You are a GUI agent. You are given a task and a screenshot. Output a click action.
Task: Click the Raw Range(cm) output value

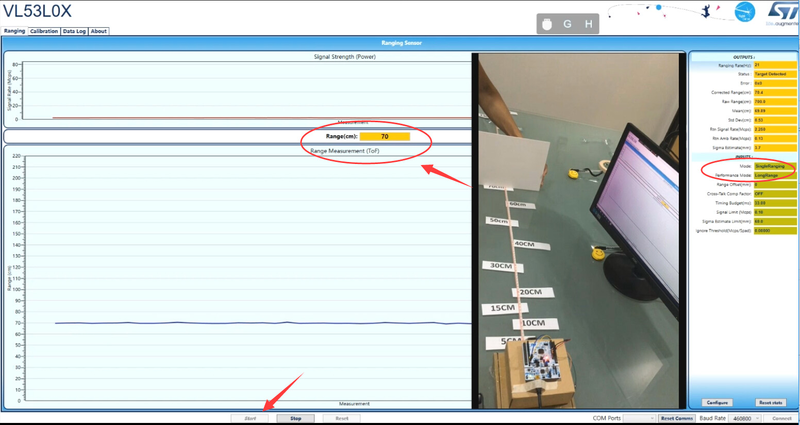coord(774,102)
